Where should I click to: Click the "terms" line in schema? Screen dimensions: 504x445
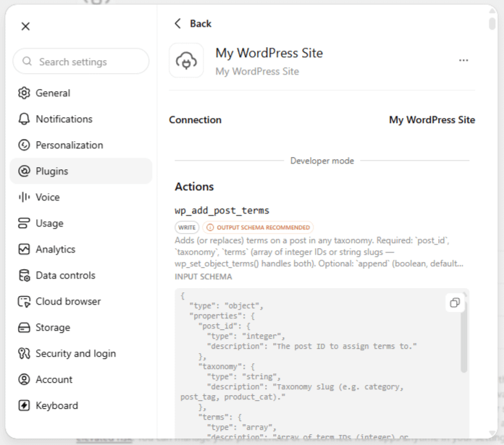coord(220,417)
